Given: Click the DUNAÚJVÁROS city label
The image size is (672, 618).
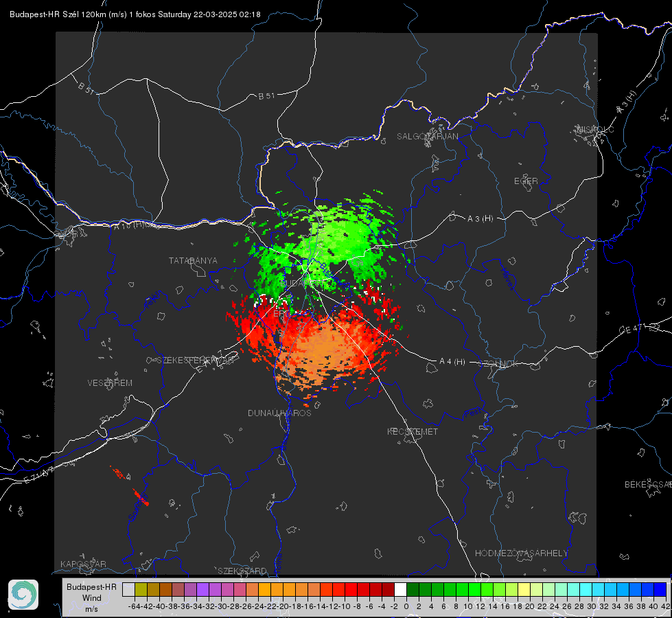Looking at the screenshot, I should (x=279, y=413).
